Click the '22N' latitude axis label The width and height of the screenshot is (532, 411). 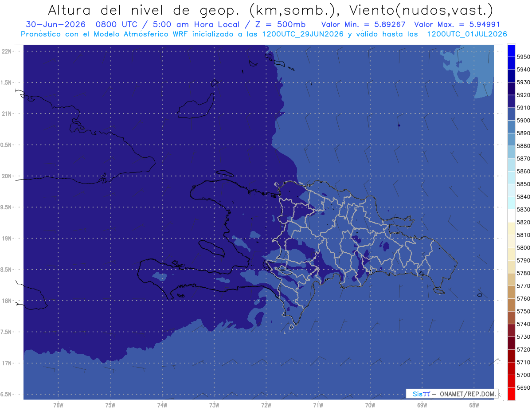[8, 51]
